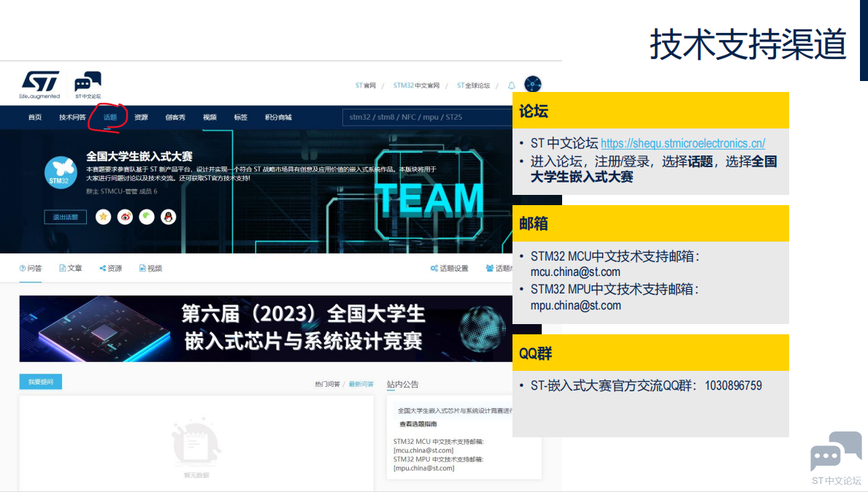The width and height of the screenshot is (868, 492).
Task: Open 积分商城 in navigation bar
Action: coord(278,118)
